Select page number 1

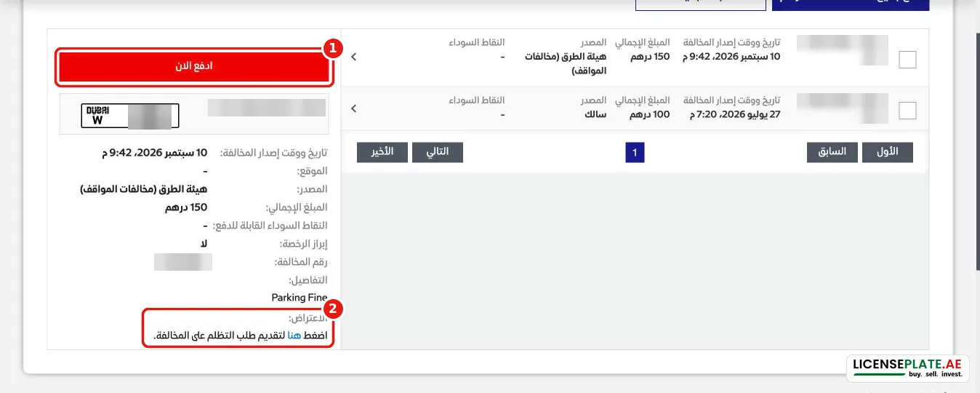635,153
